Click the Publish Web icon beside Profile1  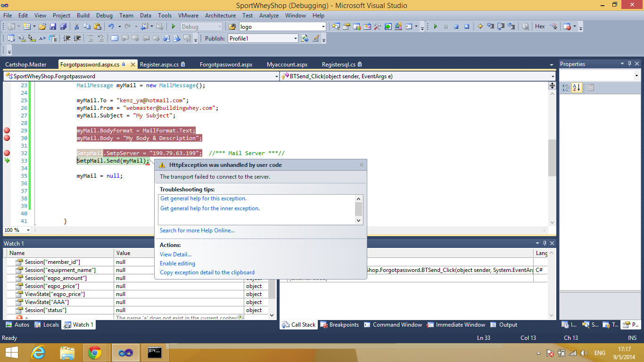(305, 39)
